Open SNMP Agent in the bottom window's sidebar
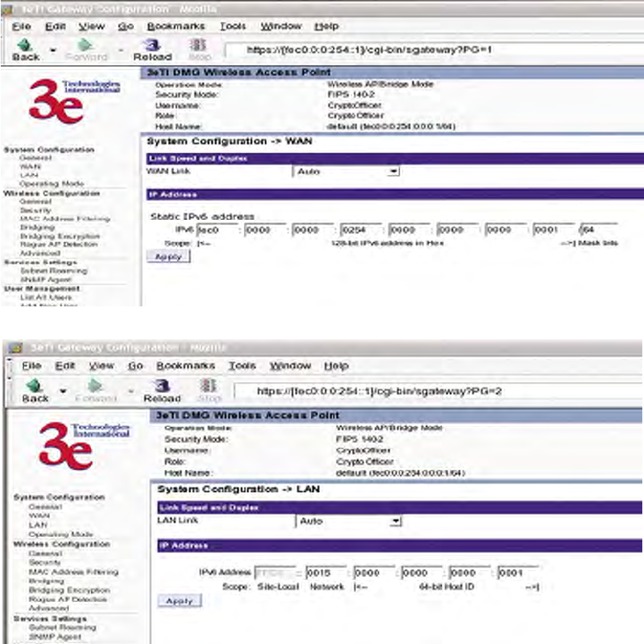Screen dimensions: 644x644 coord(55,637)
